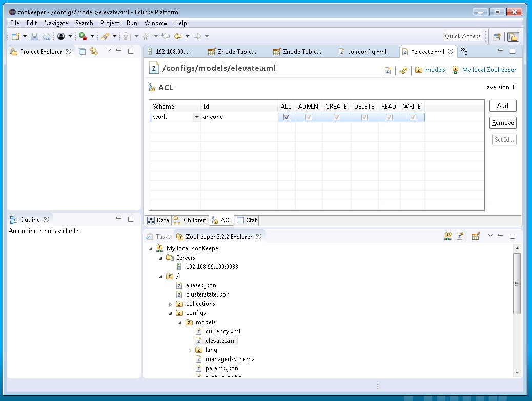Screen dimensions: 532x401
Task: Click the znode table icon in Explorer toolbar
Action: (476, 236)
